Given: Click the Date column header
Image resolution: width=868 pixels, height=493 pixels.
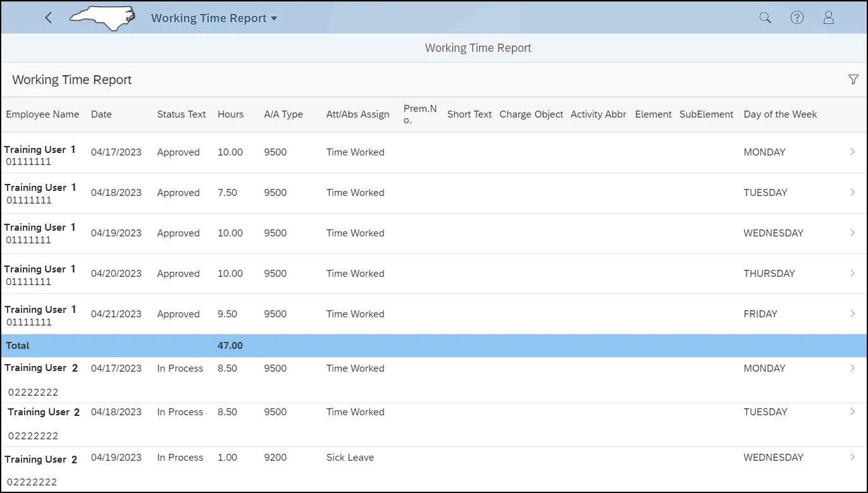Looking at the screenshot, I should (x=101, y=114).
